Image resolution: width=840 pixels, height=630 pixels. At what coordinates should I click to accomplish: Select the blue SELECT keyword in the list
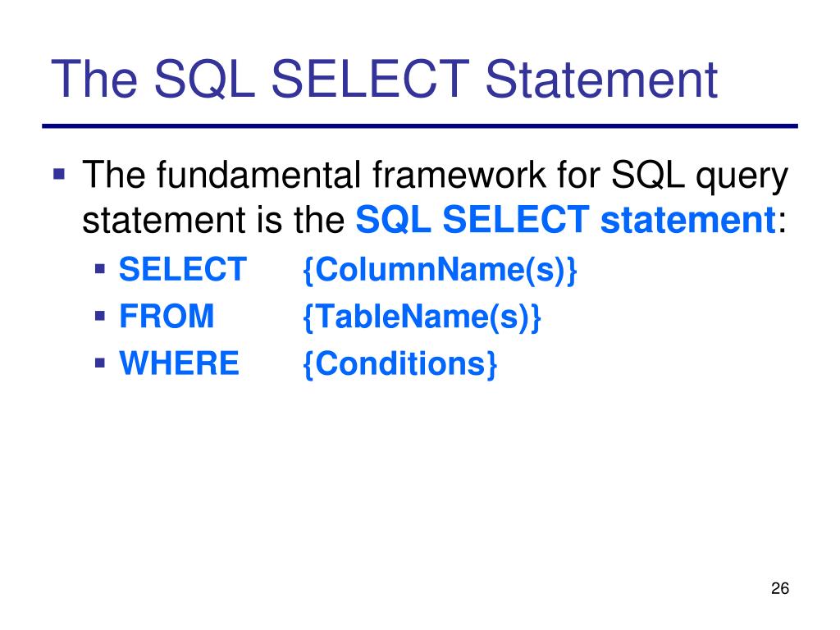[182, 269]
